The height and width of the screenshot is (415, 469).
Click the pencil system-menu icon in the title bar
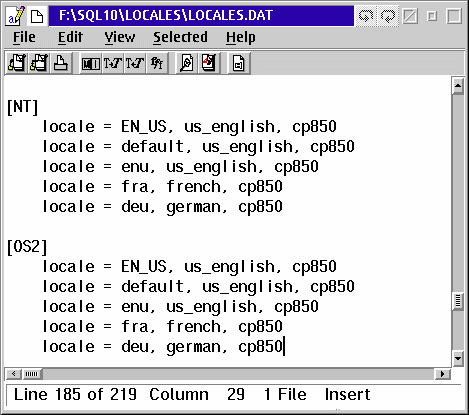point(15,16)
